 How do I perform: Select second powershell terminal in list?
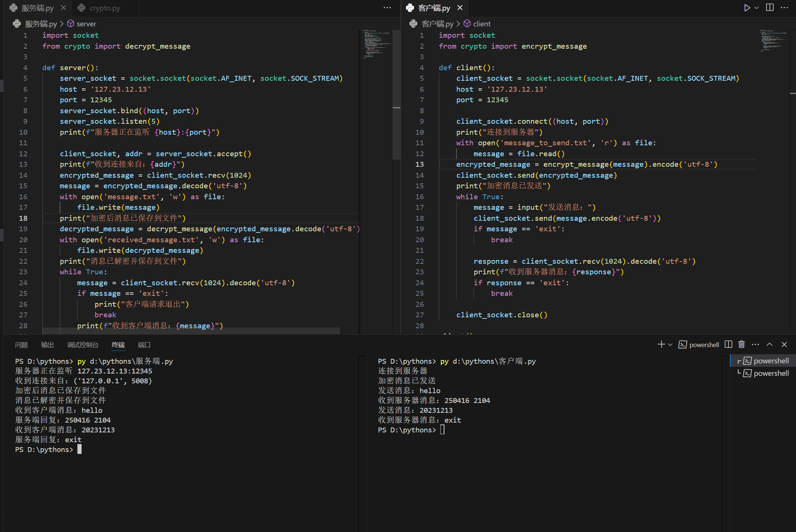coord(770,373)
